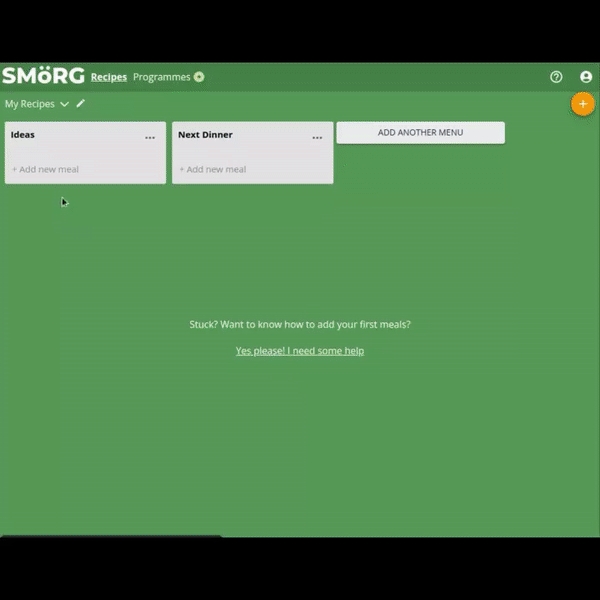Viewport: 600px width, 600px height.
Task: Open the Programmes tab
Action: (161, 77)
